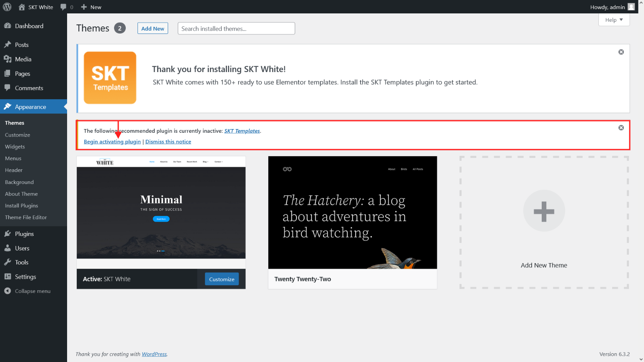Open About Theme page
Image resolution: width=644 pixels, height=362 pixels.
tap(21, 194)
